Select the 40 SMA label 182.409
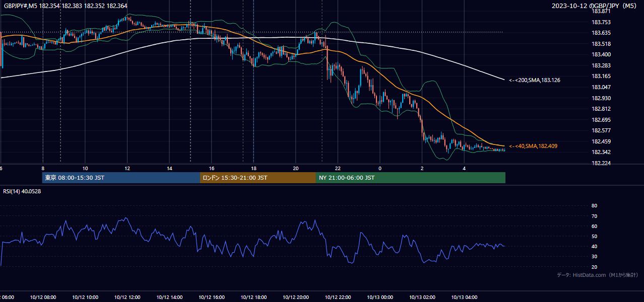Screen dimensions: 644x302 click(x=533, y=146)
